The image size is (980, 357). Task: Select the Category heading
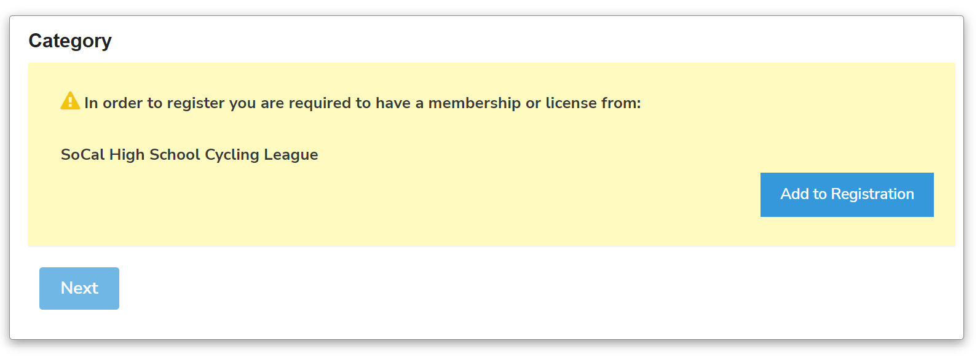pyautogui.click(x=70, y=41)
